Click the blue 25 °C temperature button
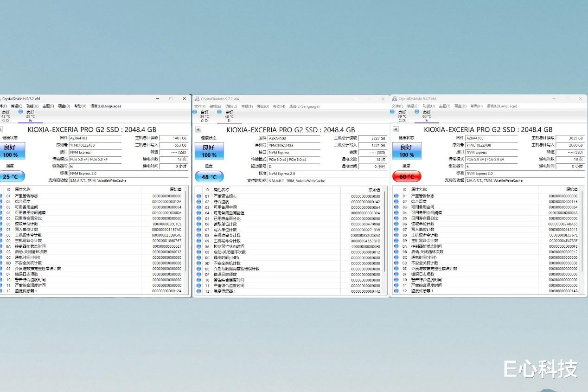Image resolution: width=588 pixels, height=392 pixels. (13, 176)
